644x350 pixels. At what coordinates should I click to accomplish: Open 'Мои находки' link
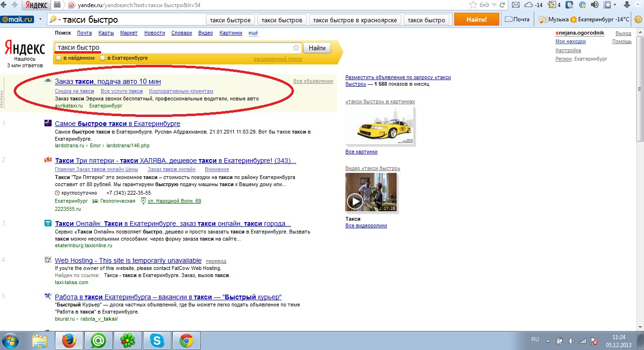pos(571,42)
